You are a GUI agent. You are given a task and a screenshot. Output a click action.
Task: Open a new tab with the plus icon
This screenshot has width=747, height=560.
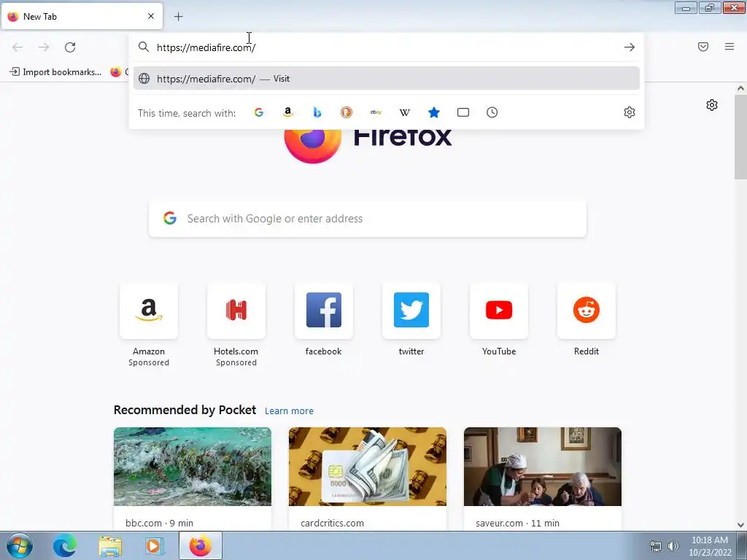click(x=178, y=17)
